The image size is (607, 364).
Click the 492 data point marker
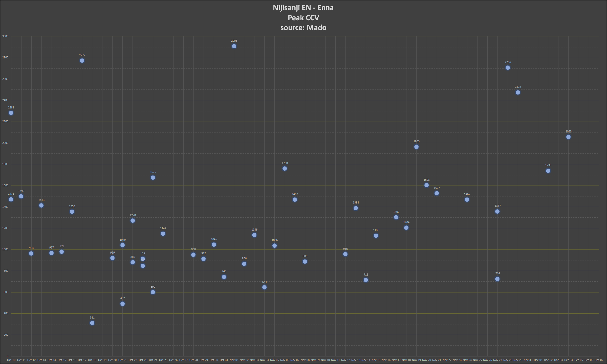click(122, 304)
